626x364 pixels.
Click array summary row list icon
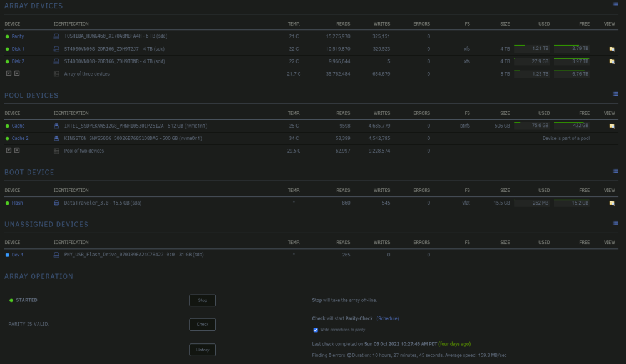pos(56,74)
